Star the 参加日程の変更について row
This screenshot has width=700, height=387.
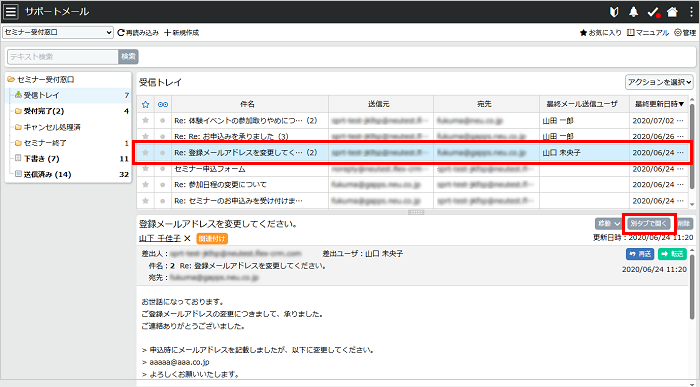(x=146, y=184)
